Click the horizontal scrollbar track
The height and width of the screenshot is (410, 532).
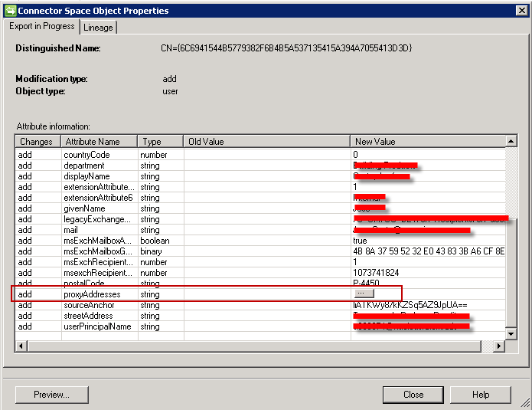pyautogui.click(x=487, y=346)
